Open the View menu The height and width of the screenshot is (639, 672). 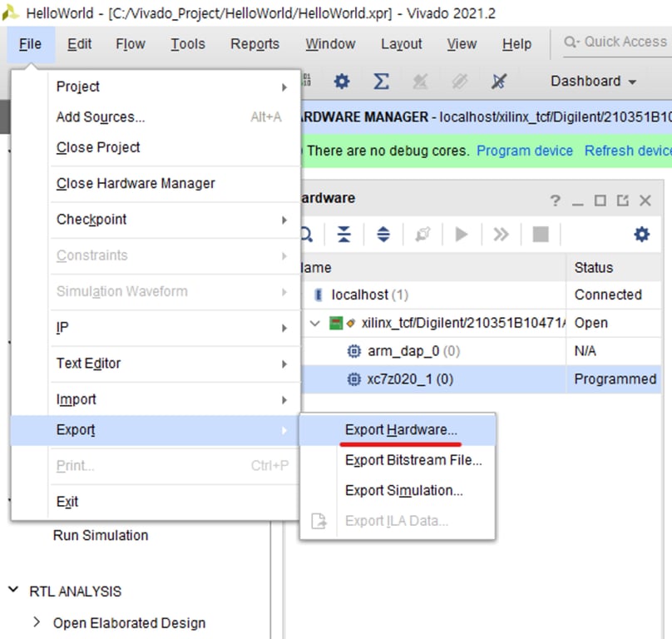[x=462, y=44]
